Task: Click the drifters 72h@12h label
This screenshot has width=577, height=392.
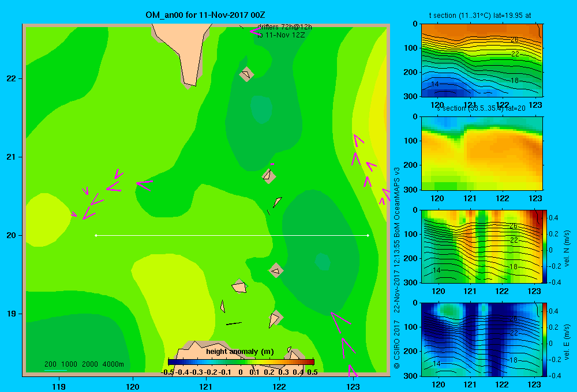Action: pyautogui.click(x=284, y=27)
